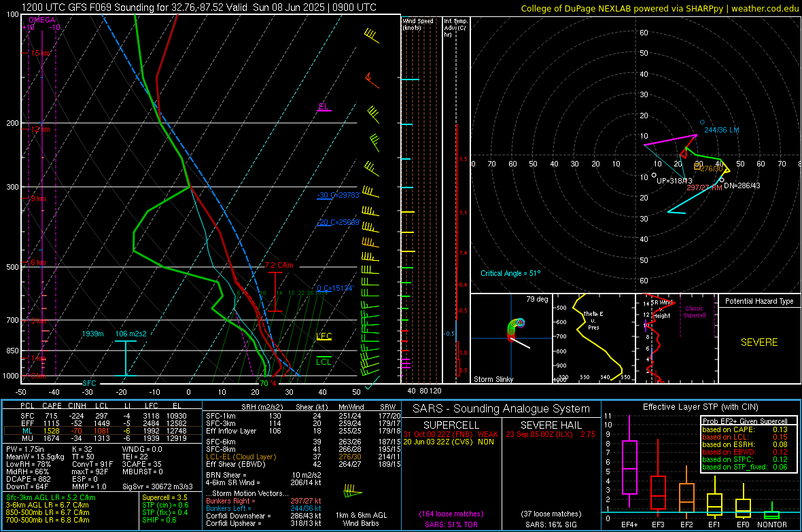The height and width of the screenshot is (532, 802).
Task: Click the UP=318/13 Corfidi label
Action: point(674,181)
